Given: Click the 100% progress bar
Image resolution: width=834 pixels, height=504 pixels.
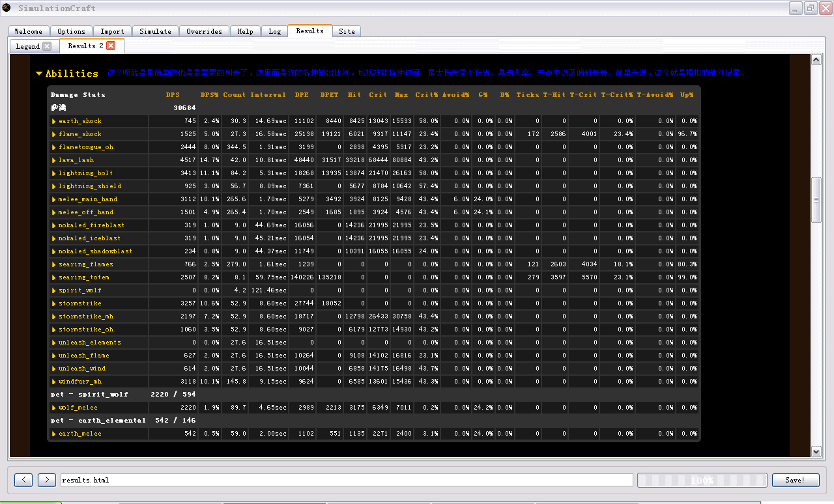Looking at the screenshot, I should (702, 480).
